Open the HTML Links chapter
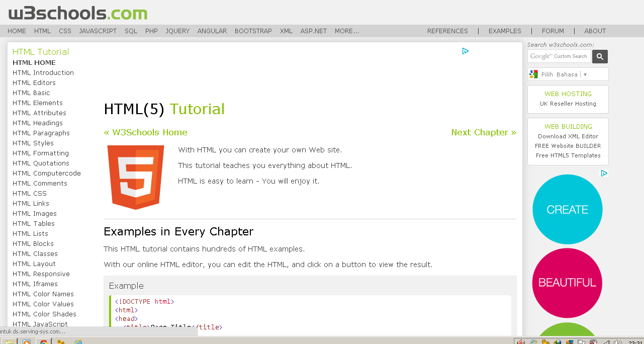 tap(31, 204)
